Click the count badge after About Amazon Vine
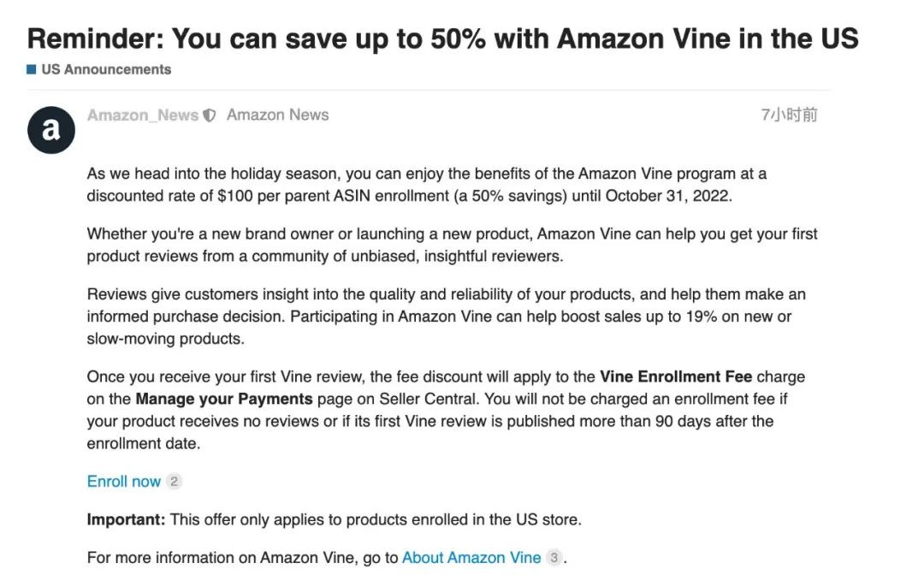924x581 pixels. point(554,558)
